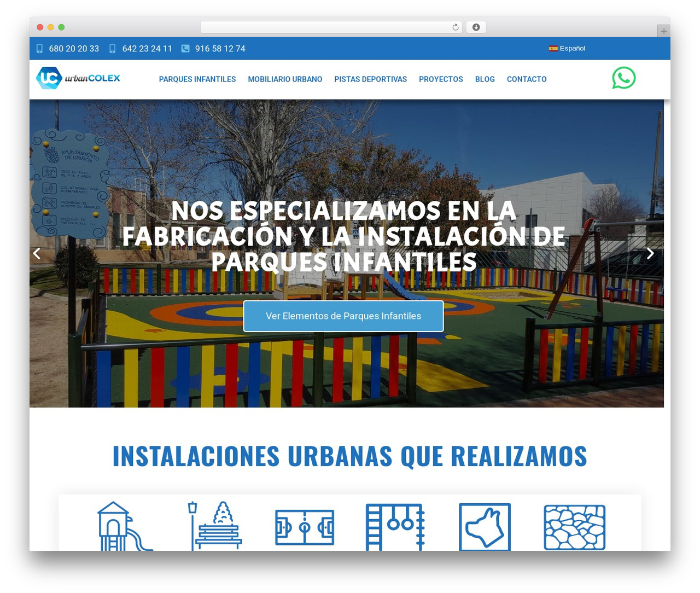Click the browser download arrow icon
Image resolution: width=700 pixels, height=593 pixels.
pyautogui.click(x=476, y=27)
